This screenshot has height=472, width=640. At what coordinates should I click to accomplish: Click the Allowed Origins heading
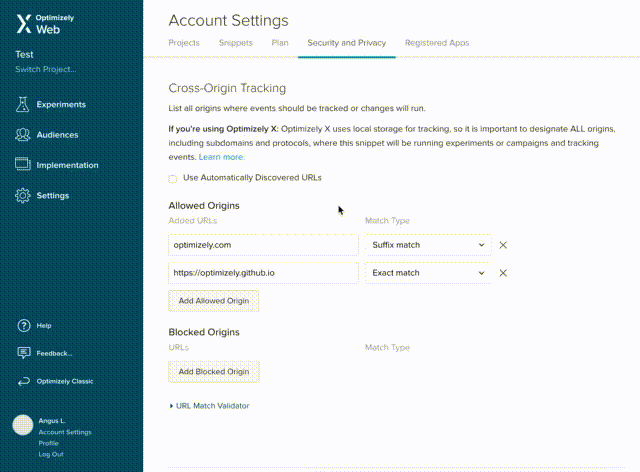tap(204, 205)
